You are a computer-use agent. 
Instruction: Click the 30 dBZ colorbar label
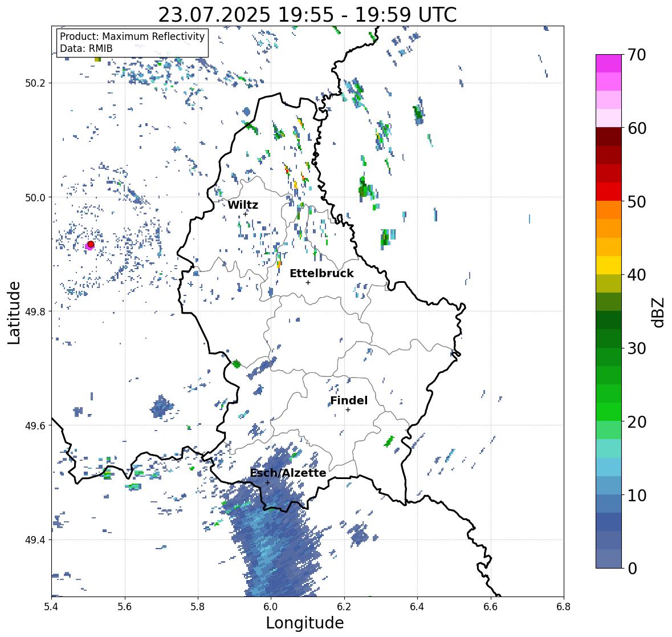point(637,348)
